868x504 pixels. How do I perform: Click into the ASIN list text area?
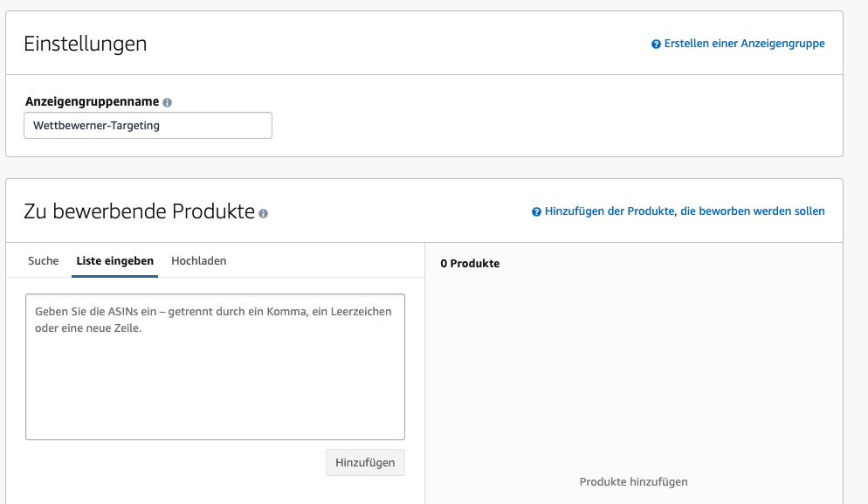pos(216,367)
